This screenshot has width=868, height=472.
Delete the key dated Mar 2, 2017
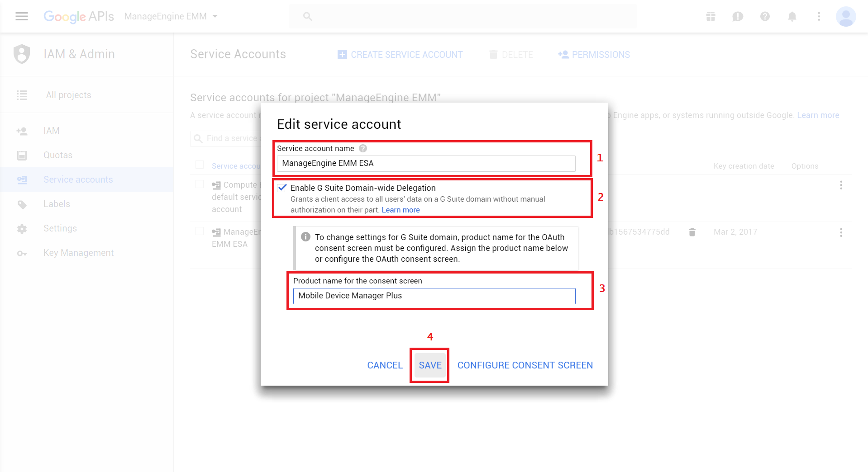pyautogui.click(x=692, y=232)
